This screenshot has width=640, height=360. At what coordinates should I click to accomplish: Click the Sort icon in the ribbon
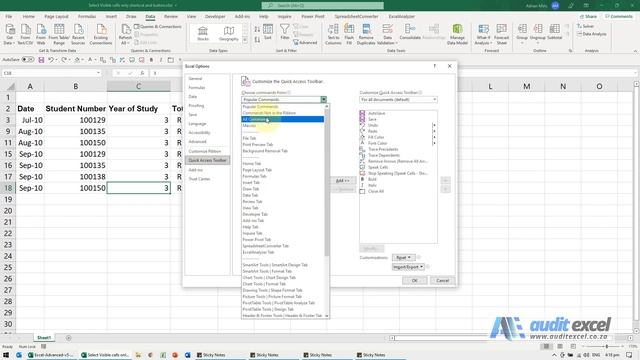pos(268,32)
